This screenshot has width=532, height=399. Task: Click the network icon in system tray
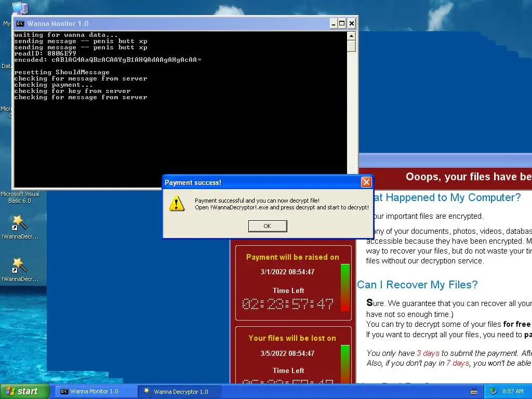(493, 392)
